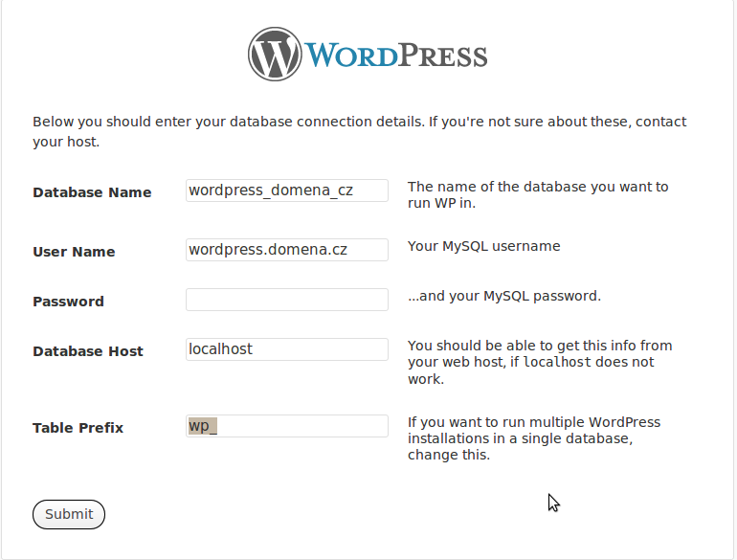Click 'The name of the database' description

pyautogui.click(x=538, y=194)
